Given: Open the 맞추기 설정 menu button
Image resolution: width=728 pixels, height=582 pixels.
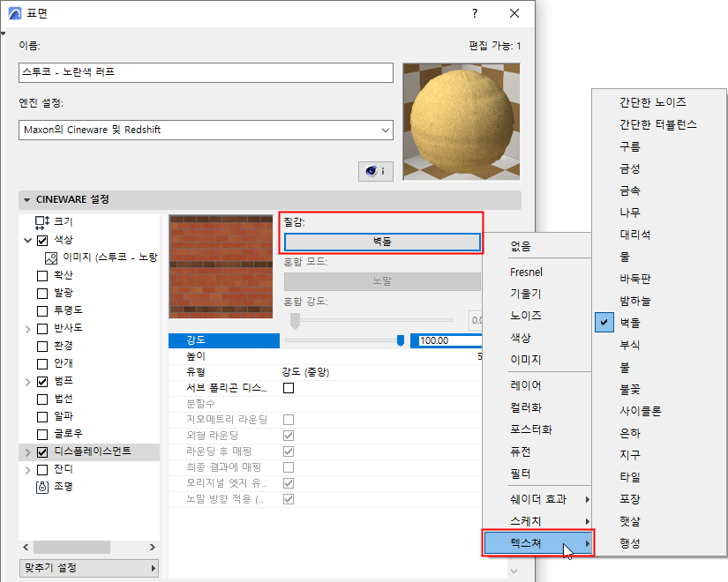Looking at the screenshot, I should pyautogui.click(x=88, y=568).
